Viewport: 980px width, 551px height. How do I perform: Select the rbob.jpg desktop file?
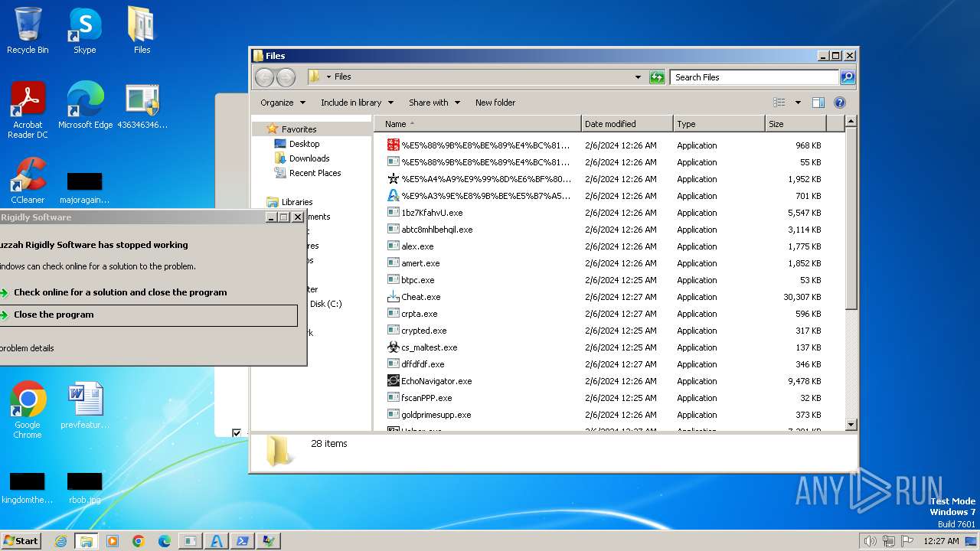84,488
